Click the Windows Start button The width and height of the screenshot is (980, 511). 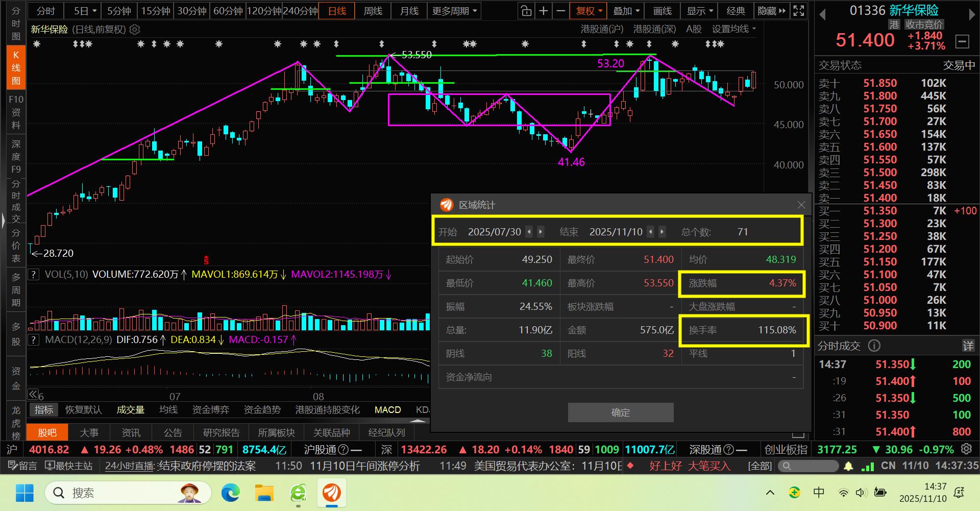[24, 493]
